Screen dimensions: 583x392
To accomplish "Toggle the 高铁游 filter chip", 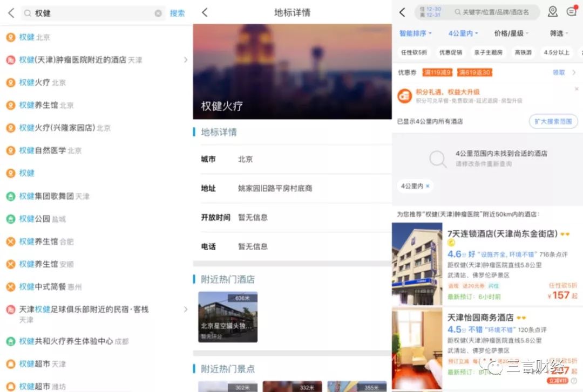I will point(523,52).
